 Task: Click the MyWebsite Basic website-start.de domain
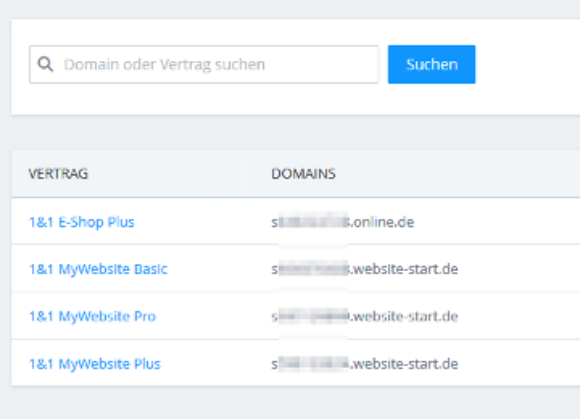click(x=365, y=269)
